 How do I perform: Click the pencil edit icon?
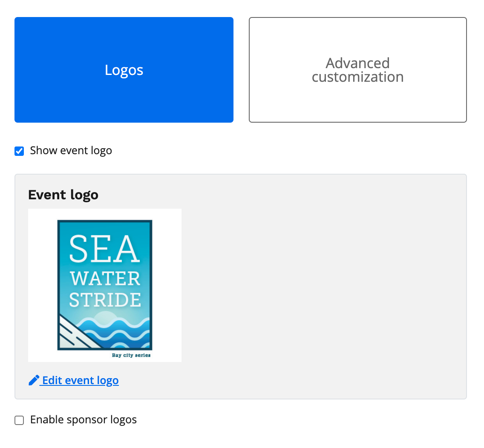pos(34,380)
